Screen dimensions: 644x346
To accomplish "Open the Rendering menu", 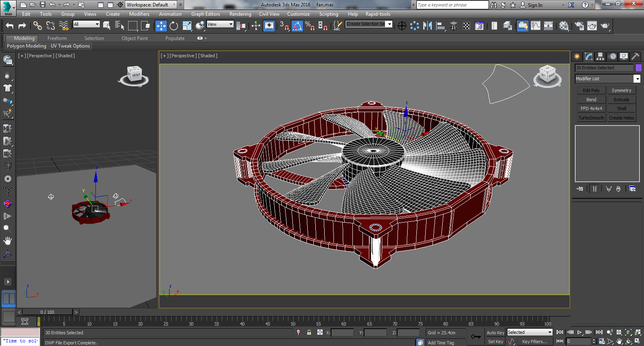I will pos(240,14).
